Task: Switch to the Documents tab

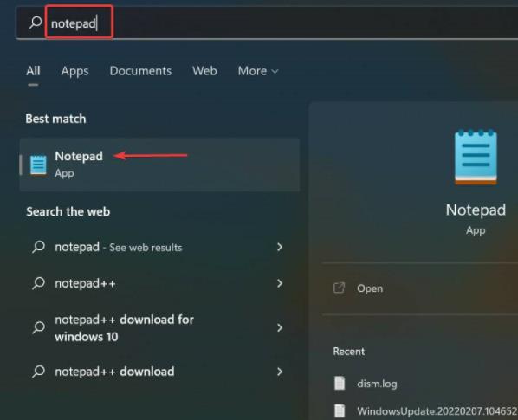Action: pyautogui.click(x=140, y=71)
